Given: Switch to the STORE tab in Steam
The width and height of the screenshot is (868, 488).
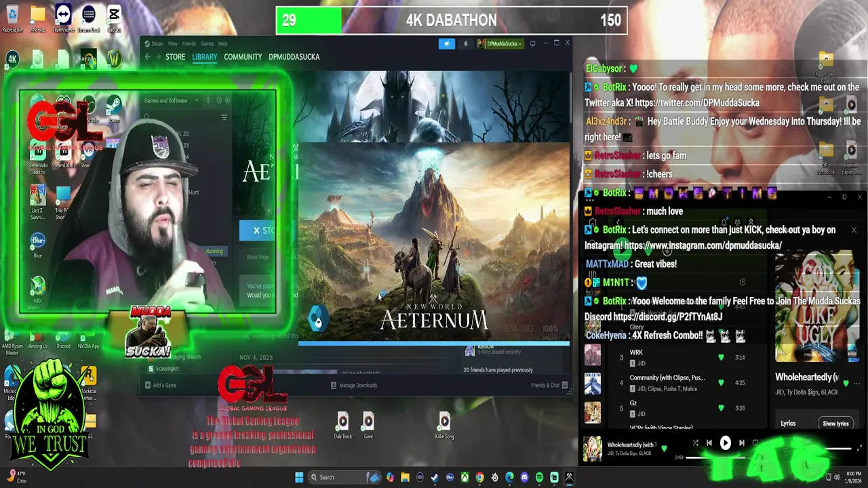Looking at the screenshot, I should [x=175, y=57].
